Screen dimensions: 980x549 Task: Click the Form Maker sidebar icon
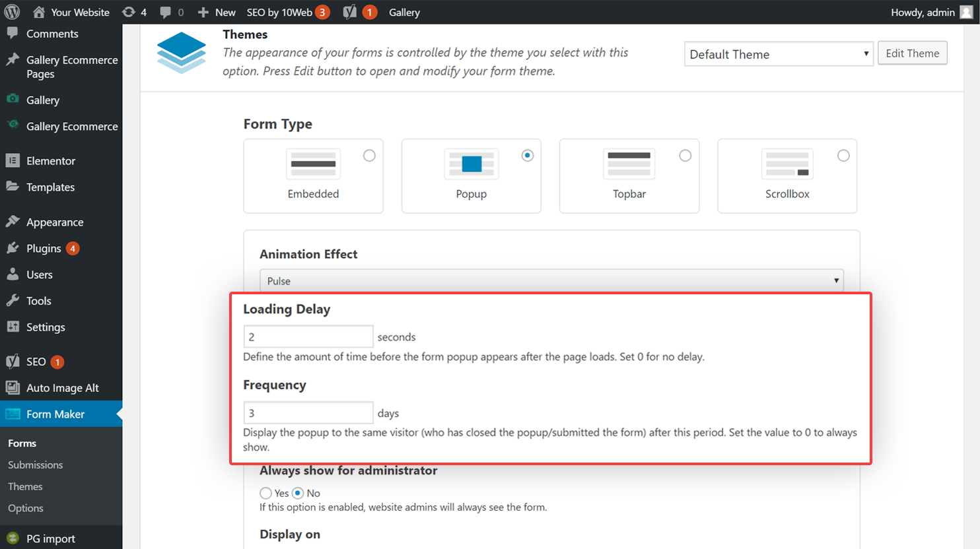(x=13, y=414)
